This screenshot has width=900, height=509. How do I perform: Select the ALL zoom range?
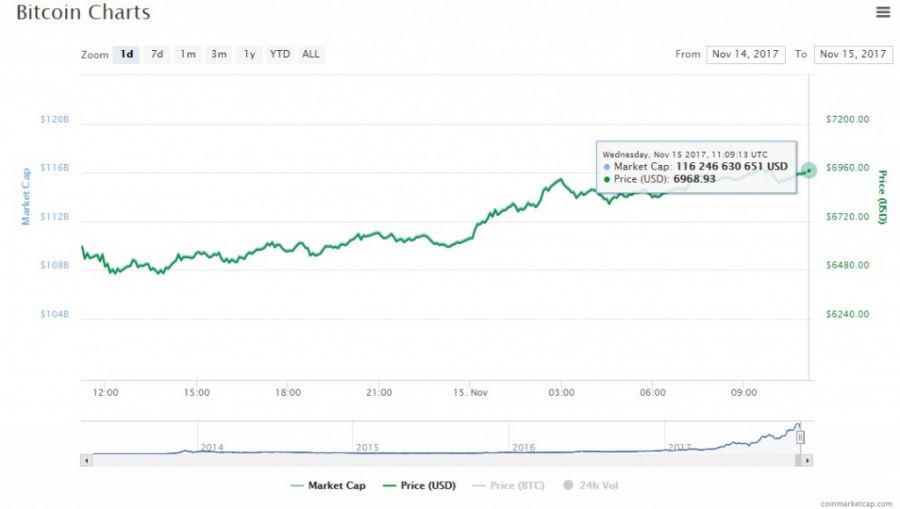[x=311, y=55]
